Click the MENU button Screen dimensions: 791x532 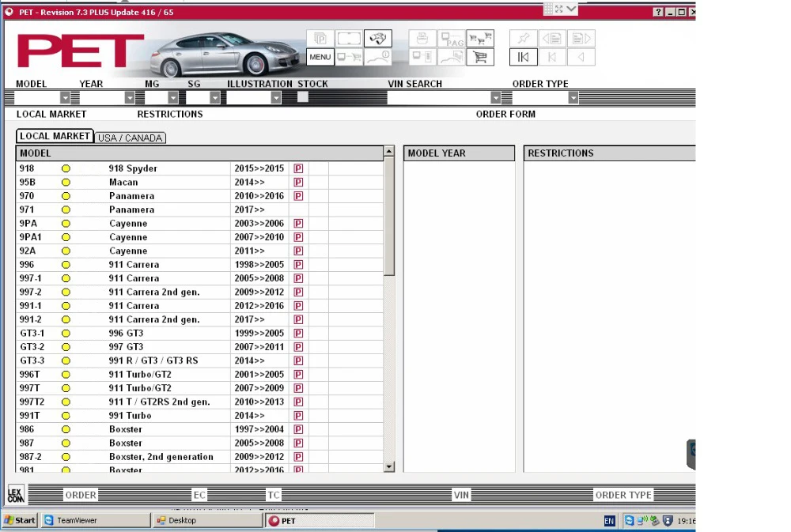point(320,57)
